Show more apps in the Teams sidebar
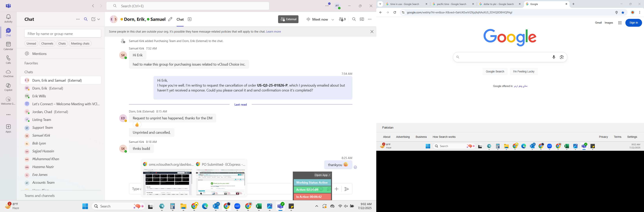Screen dimensions: 644x212 (x=8, y=115)
